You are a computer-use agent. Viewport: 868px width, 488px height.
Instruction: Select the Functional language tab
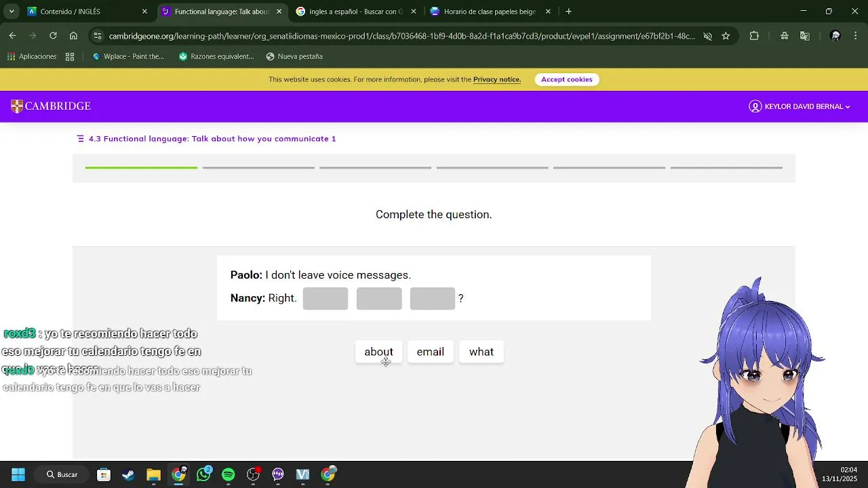point(222,12)
